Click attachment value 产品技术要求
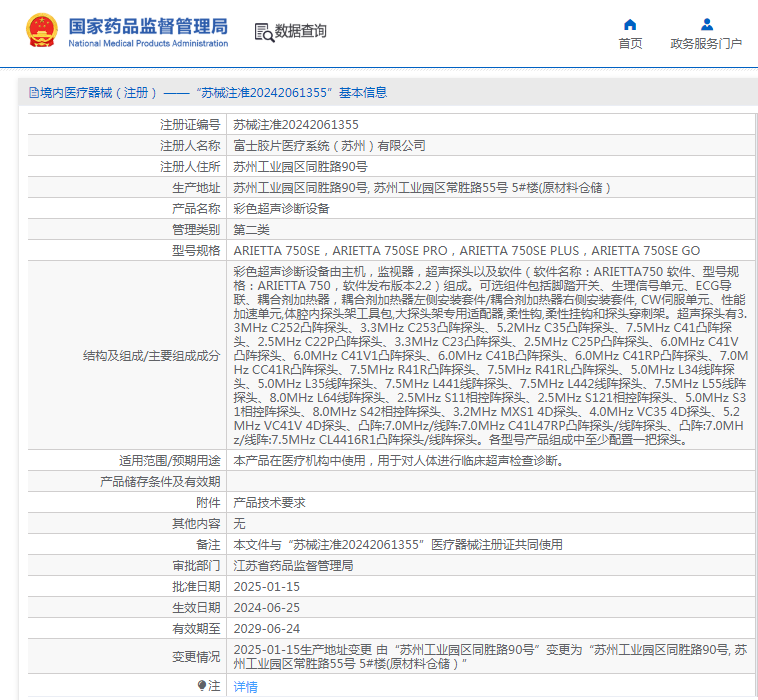The image size is (758, 700). pos(269,503)
